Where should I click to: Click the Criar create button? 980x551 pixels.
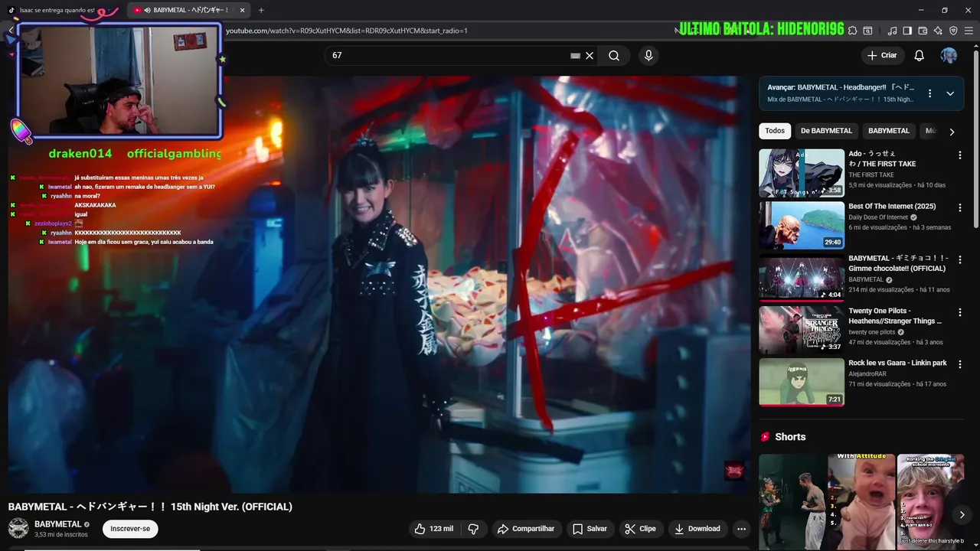click(882, 56)
